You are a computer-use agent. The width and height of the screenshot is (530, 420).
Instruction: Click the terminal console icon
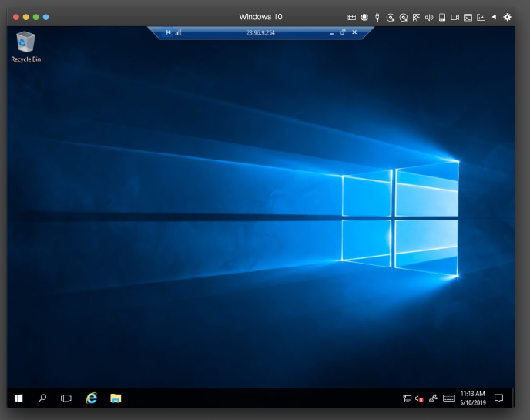point(468,17)
